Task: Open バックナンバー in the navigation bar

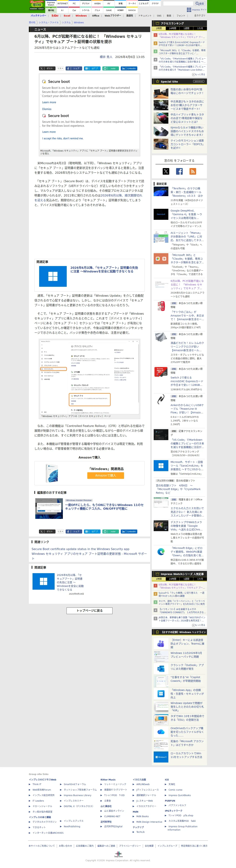Action: pos(38,15)
